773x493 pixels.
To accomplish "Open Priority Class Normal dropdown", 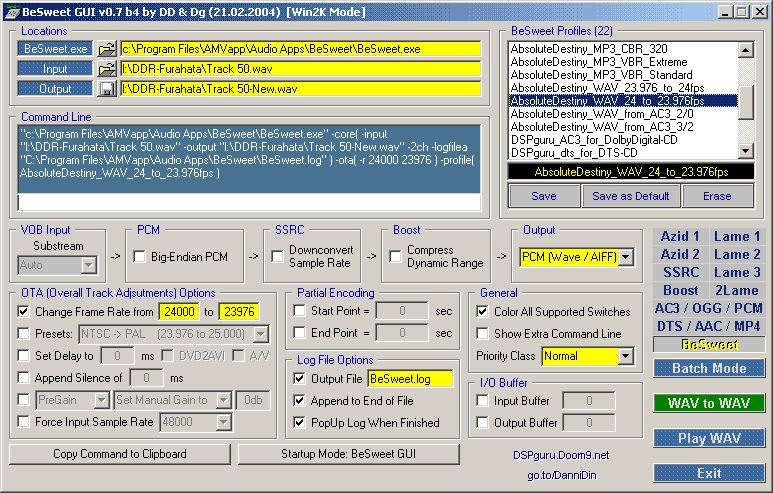I will point(626,356).
